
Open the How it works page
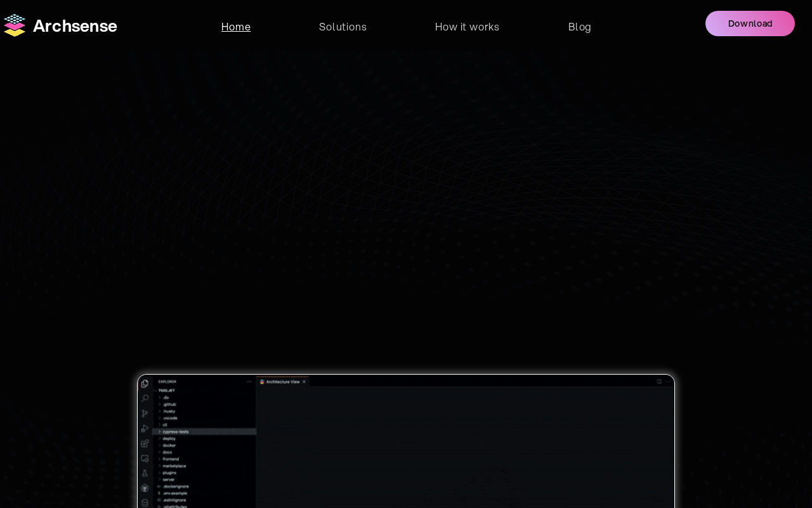click(x=467, y=27)
